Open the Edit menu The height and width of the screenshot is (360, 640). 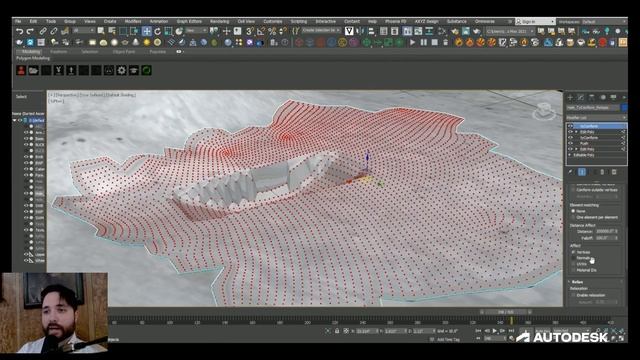click(33, 21)
